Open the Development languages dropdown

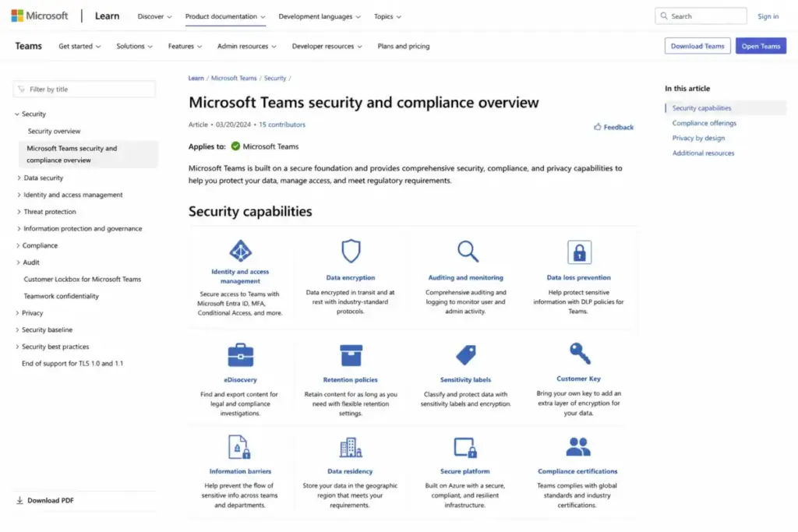point(320,16)
